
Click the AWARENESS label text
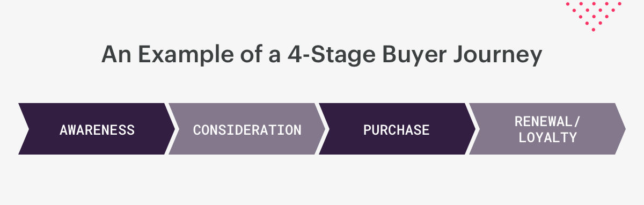[97, 129]
